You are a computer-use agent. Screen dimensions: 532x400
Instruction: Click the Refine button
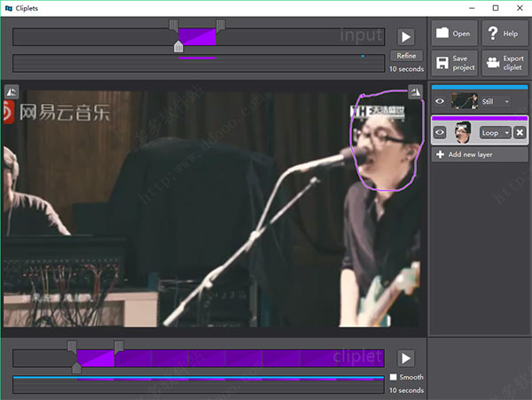click(x=406, y=56)
